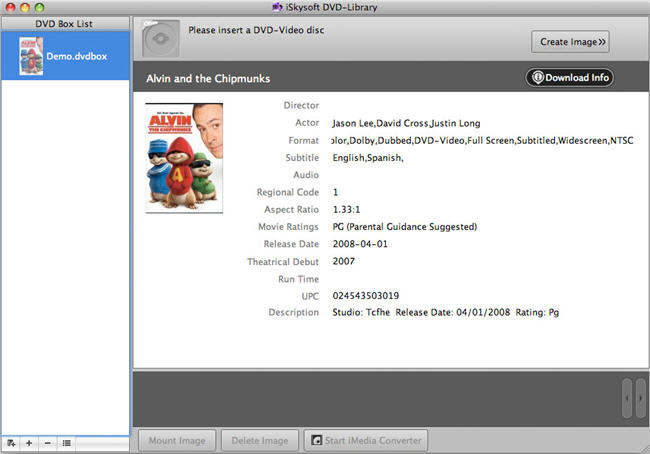Select the Demo.dvdbox name in the list
The height and width of the screenshot is (454, 650).
click(x=77, y=56)
